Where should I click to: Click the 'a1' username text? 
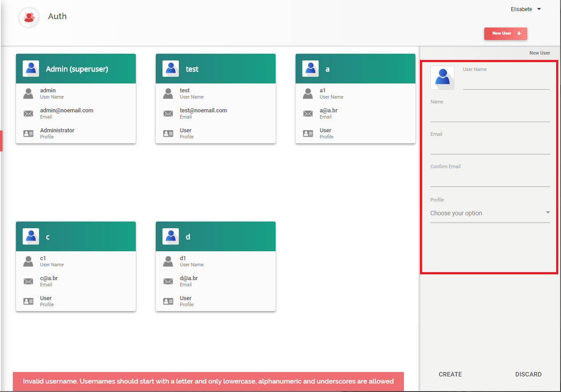click(x=323, y=91)
